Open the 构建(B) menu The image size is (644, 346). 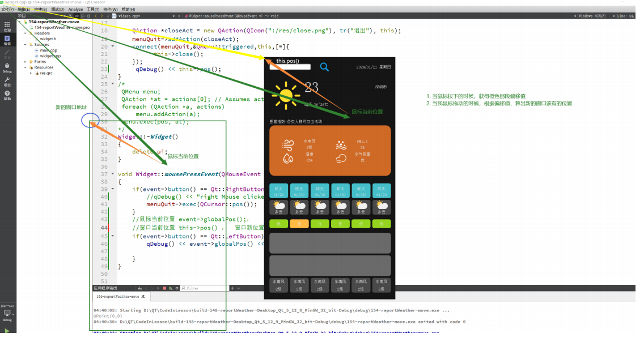[x=41, y=9]
